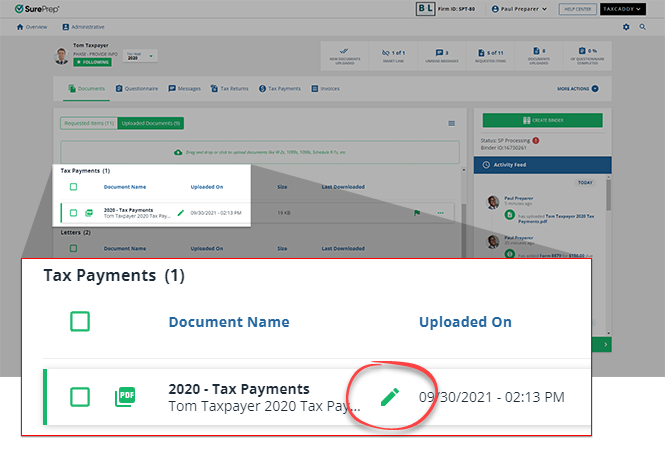Viewport: 665px width, 458px height.
Task: Open Tom Taxpayer 2020 Tax Payments.pdf link
Action: click(556, 219)
